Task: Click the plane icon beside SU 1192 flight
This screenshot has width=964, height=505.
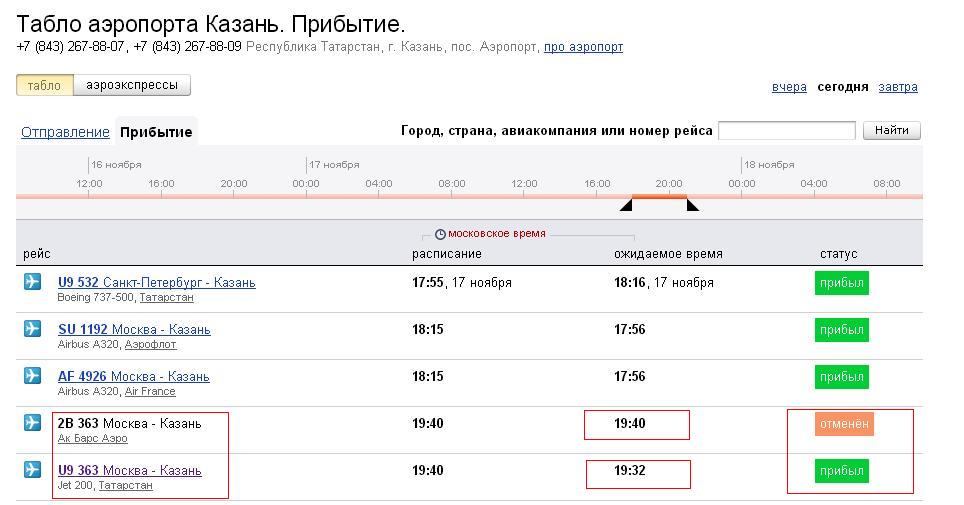Action: click(x=32, y=328)
